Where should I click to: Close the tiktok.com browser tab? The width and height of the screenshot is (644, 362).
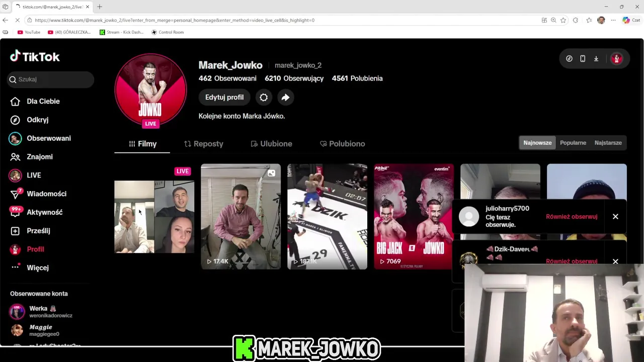coord(88,7)
